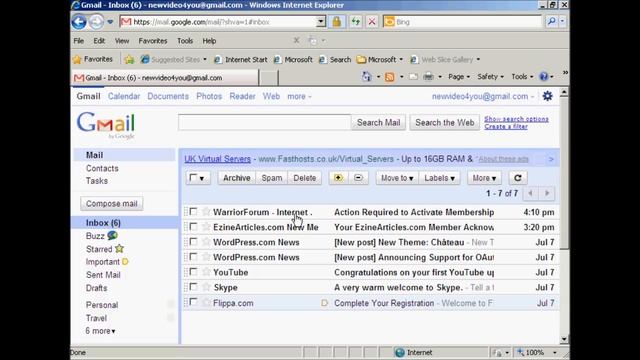
Task: Click the Compose mail button
Action: coord(111,203)
